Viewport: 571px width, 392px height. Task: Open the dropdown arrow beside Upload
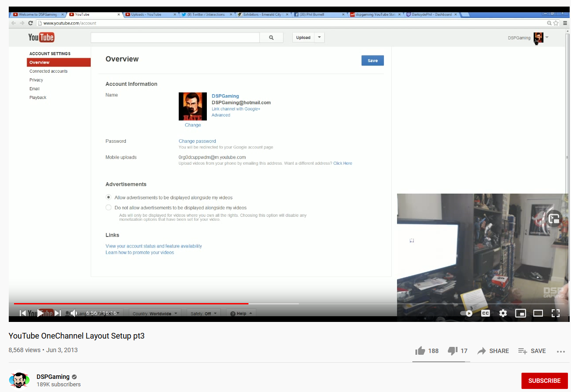[319, 38]
